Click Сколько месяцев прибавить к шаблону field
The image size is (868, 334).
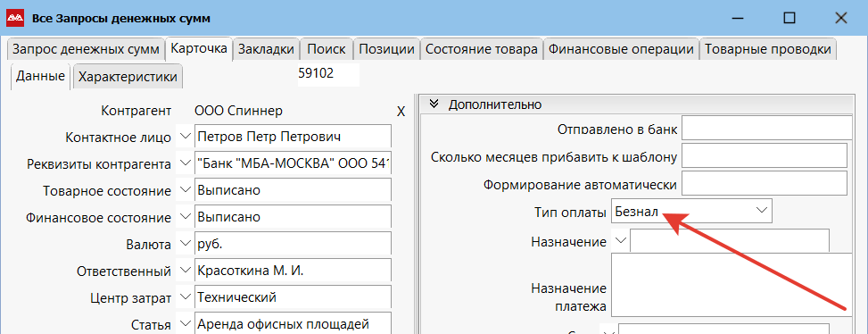coord(765,155)
